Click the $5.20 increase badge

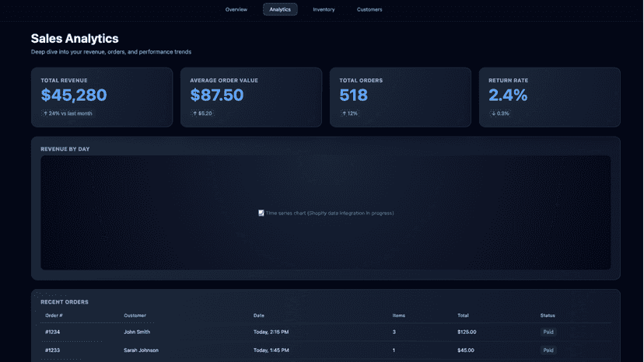coord(202,113)
